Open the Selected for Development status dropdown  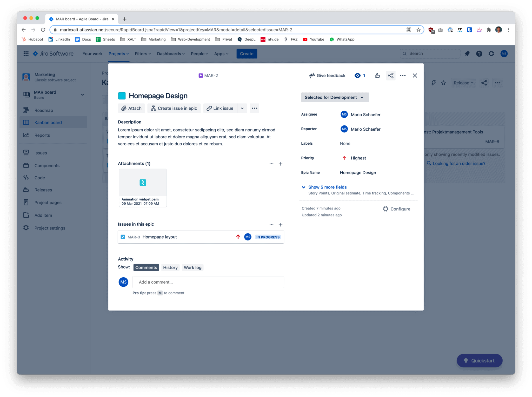pos(335,97)
